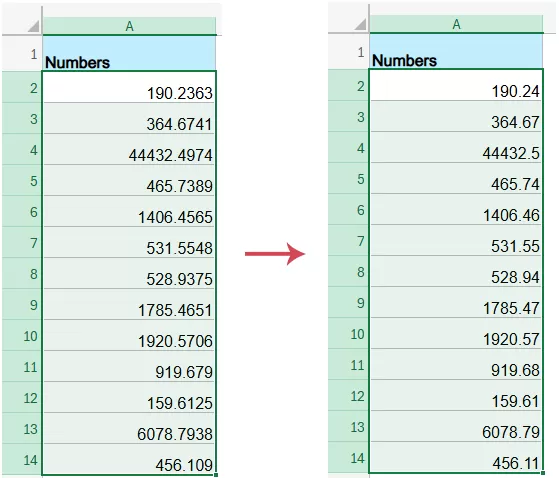This screenshot has width=559, height=478.
Task: Select rounded cell 364.67
Action: (456, 116)
